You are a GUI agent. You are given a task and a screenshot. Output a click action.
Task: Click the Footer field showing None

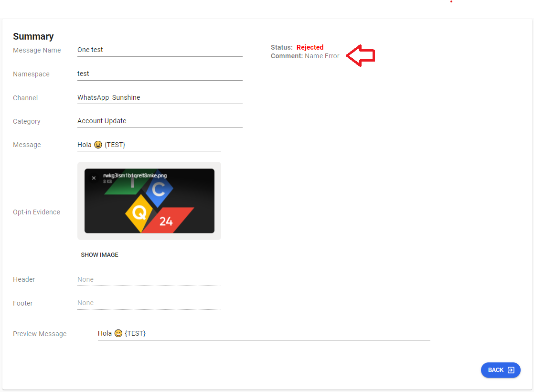[149, 303]
